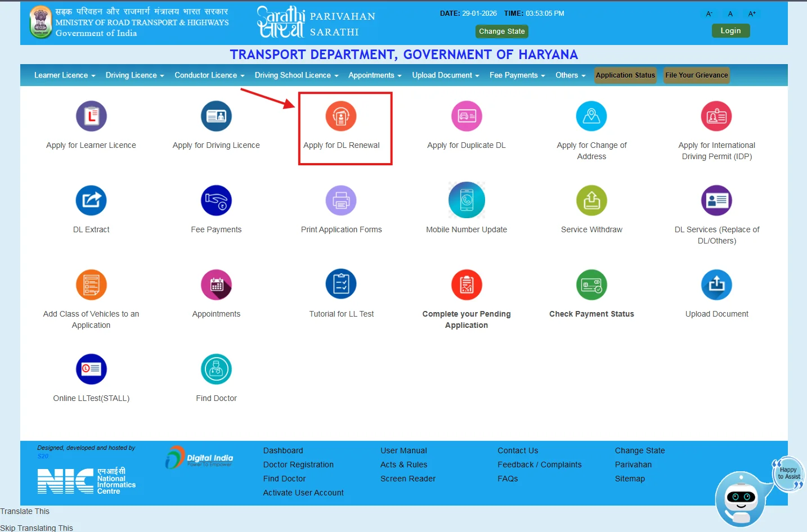Open the Feedback / Complaints link

coord(539,465)
